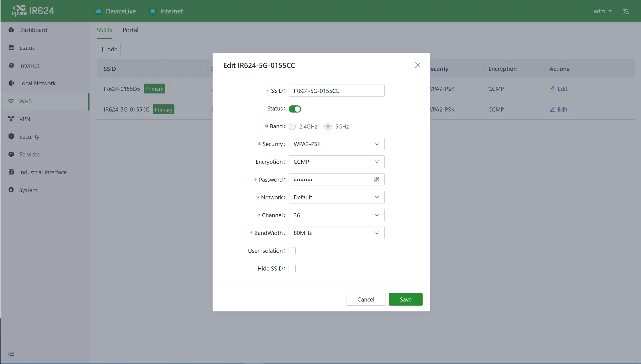Viewport: 641px width, 364px height.
Task: Click the inhand IR624 logo
Action: [x=33, y=11]
